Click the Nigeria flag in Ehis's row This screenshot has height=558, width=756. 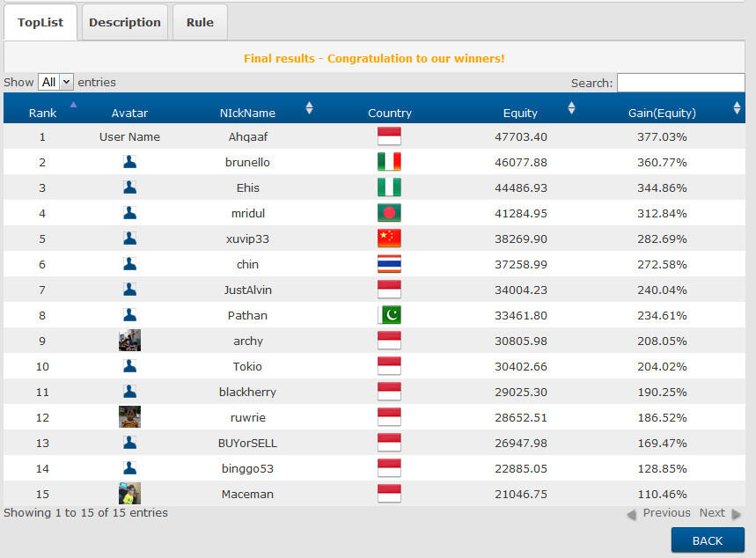tap(389, 187)
